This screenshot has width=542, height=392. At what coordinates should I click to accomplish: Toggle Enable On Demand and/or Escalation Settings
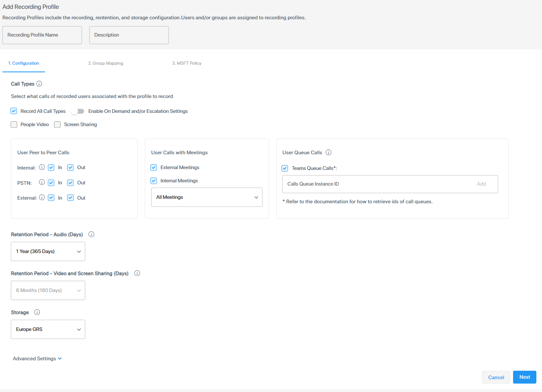(78, 111)
